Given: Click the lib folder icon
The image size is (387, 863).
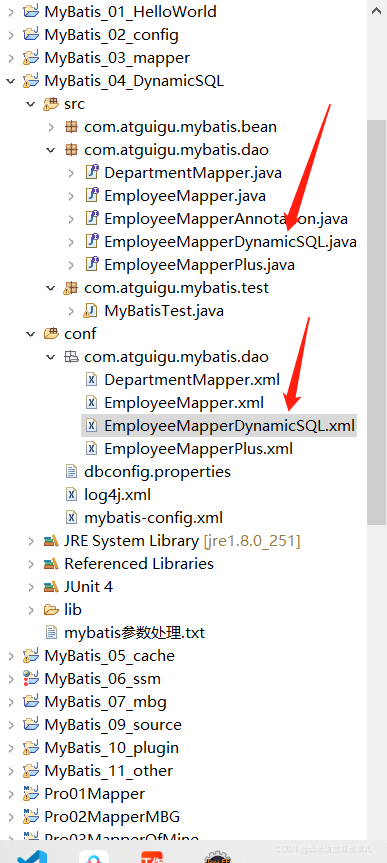Looking at the screenshot, I should click(51, 610).
